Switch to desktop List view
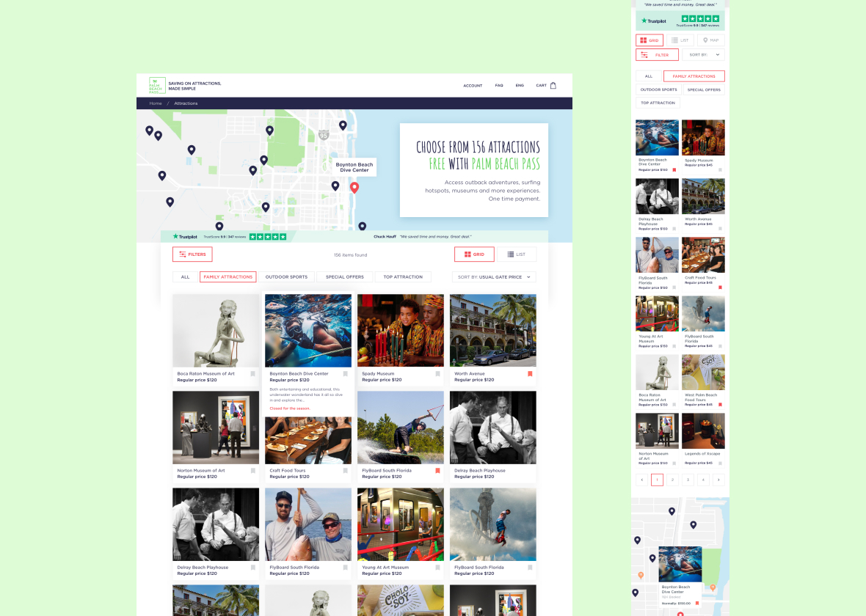The width and height of the screenshot is (866, 616). (x=517, y=254)
